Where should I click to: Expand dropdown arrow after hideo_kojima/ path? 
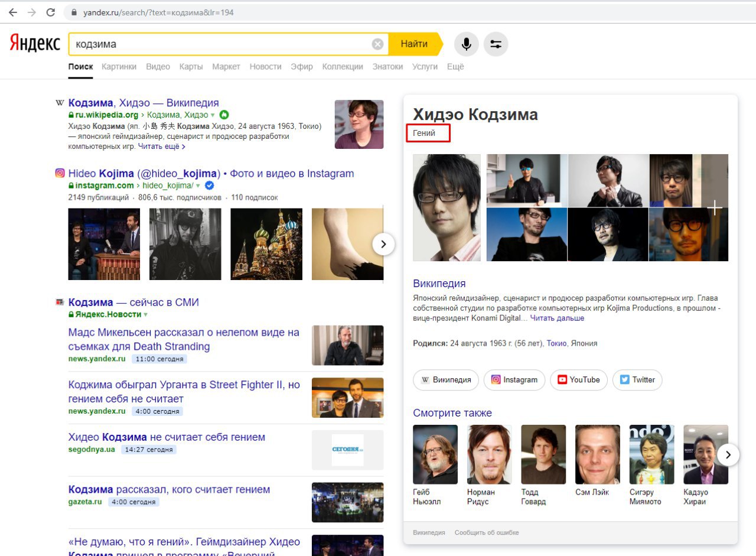click(x=198, y=186)
